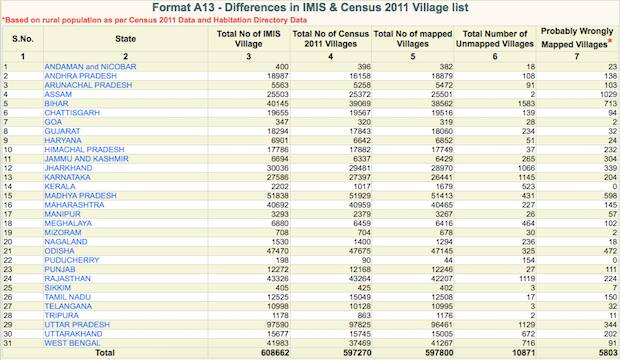Click the UTTAR PRADESH link

point(77,324)
